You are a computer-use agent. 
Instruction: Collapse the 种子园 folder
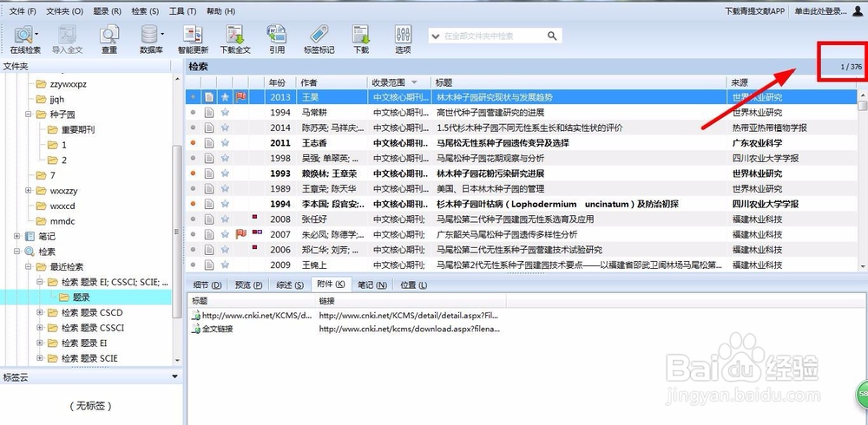(29, 114)
